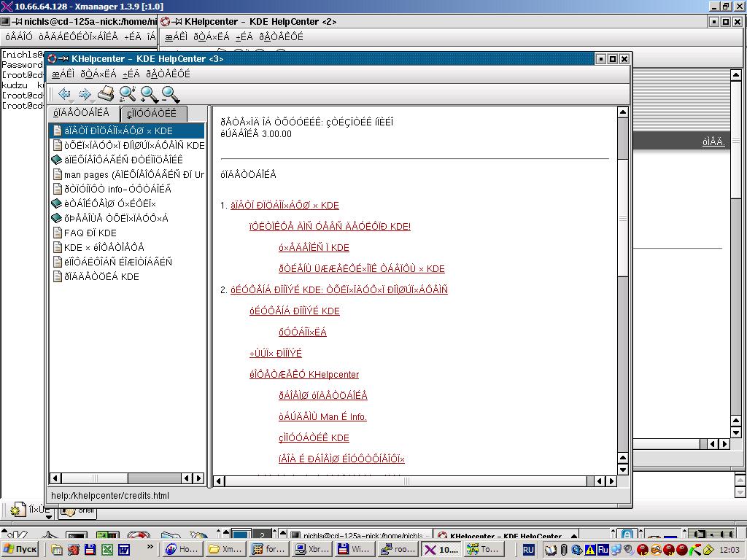Click the down arrow on the content scrollbar
Viewport: 747px width, 560px height.
(x=622, y=471)
